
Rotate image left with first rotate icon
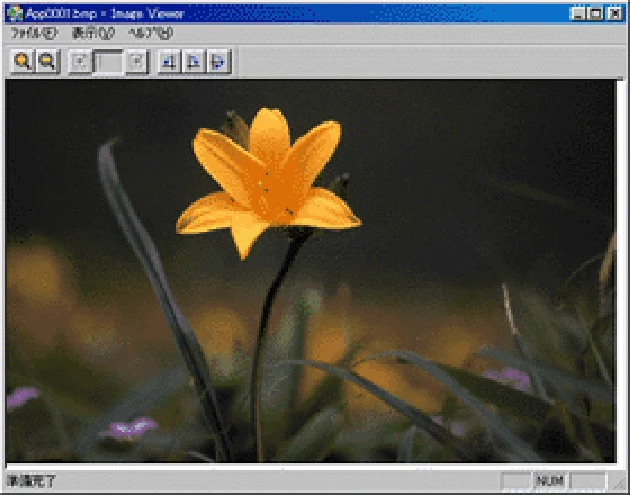tap(170, 61)
